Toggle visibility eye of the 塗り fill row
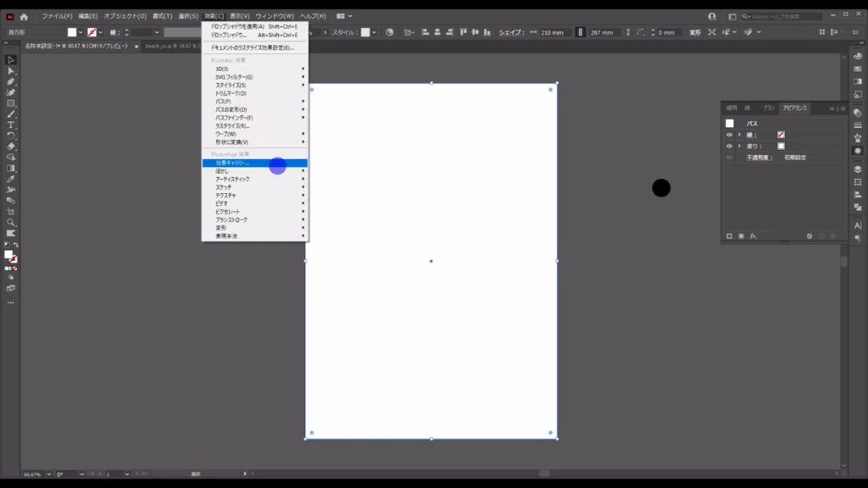Image resolution: width=868 pixels, height=488 pixels. 729,146
